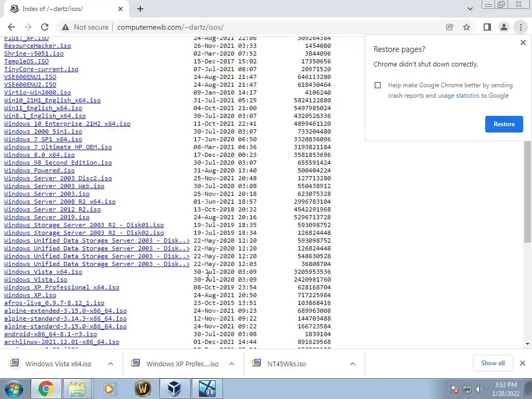Open a new tab with plus icon

coord(140,9)
